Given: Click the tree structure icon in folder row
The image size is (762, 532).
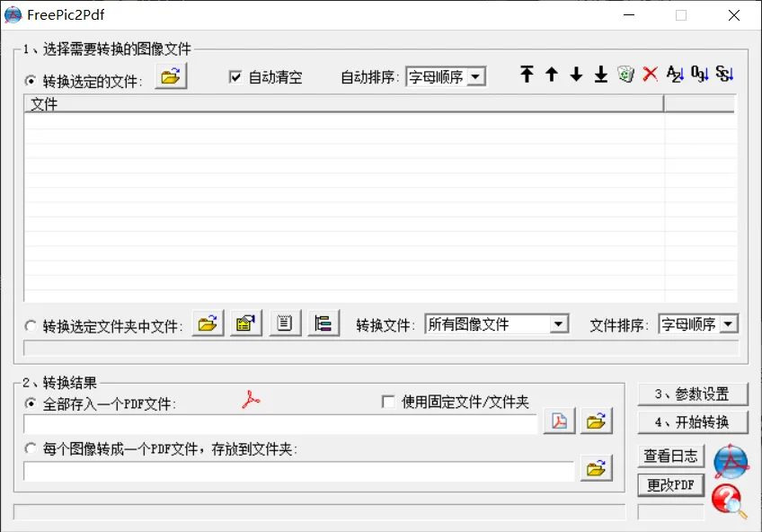Looking at the screenshot, I should (323, 324).
